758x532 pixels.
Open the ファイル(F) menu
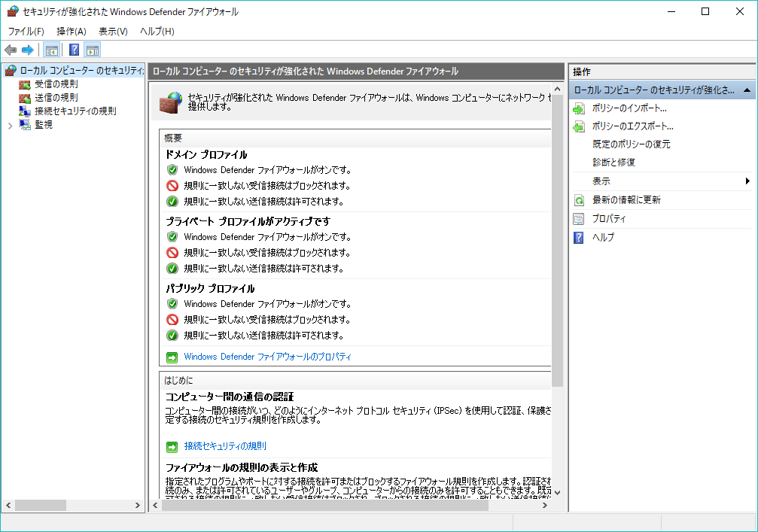pos(26,31)
